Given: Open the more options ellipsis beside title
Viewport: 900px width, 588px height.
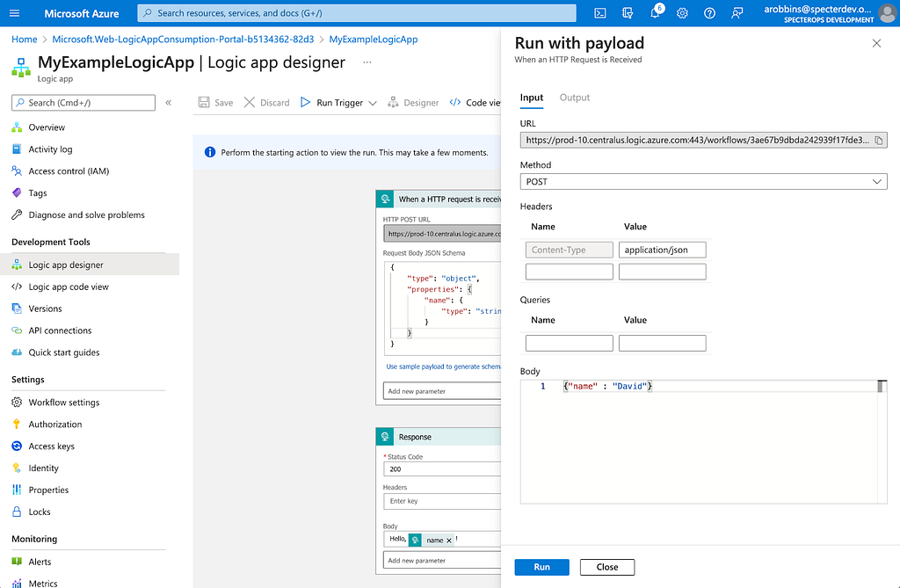Looking at the screenshot, I should pos(367,62).
